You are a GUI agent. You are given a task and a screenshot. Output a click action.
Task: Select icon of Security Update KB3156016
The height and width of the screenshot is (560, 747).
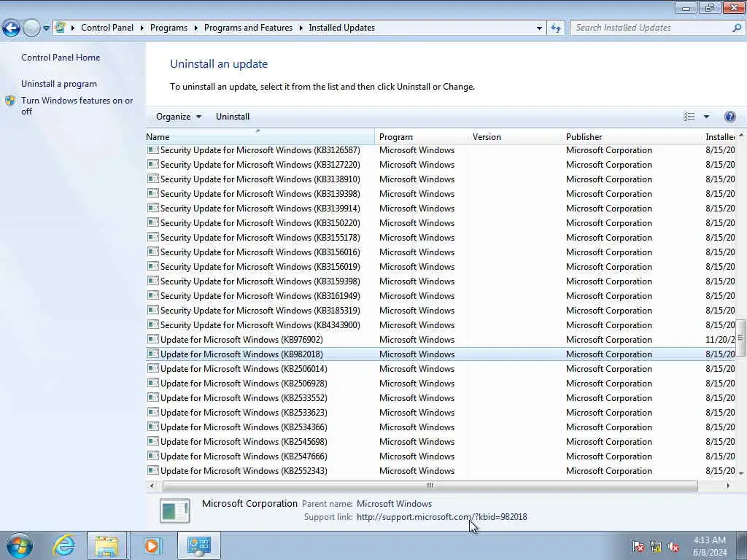(153, 252)
